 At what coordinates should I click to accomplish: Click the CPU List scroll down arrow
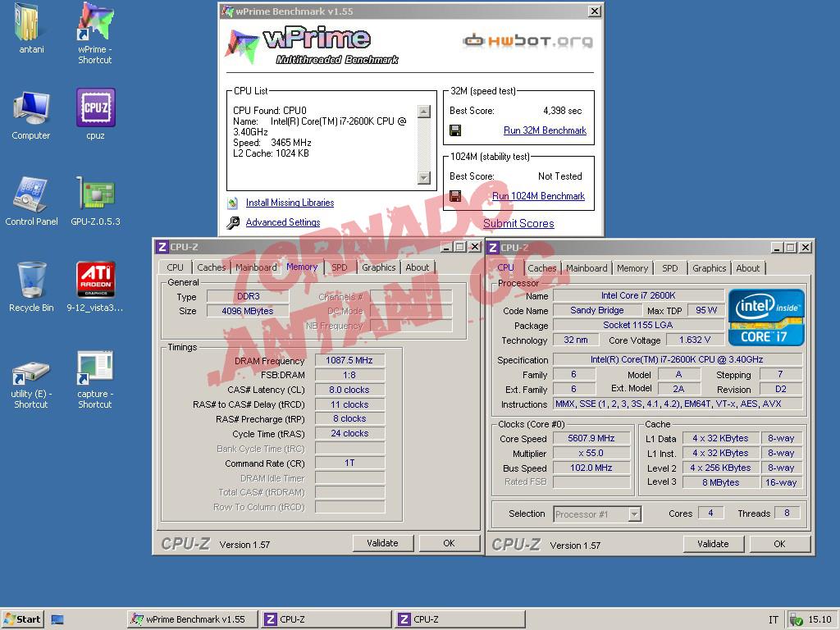[424, 178]
